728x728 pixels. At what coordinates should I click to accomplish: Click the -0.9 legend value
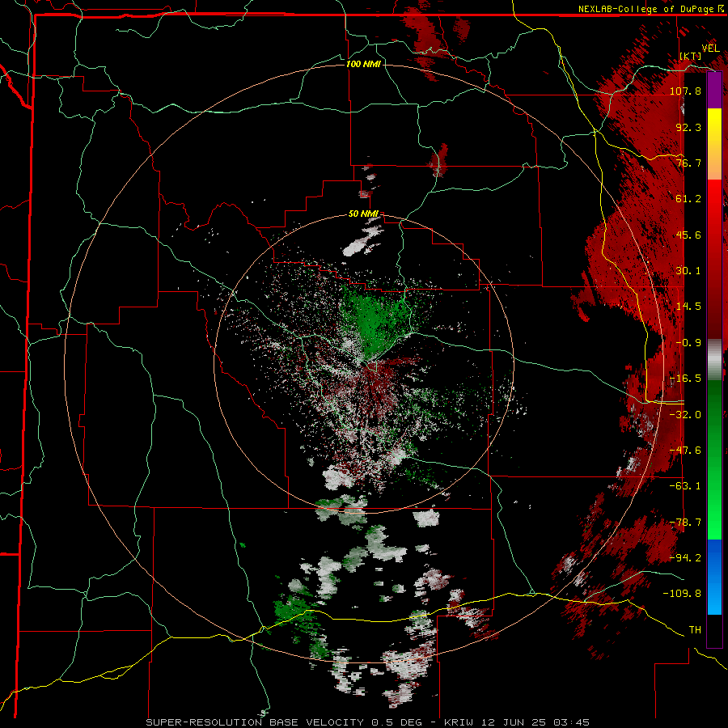688,343
